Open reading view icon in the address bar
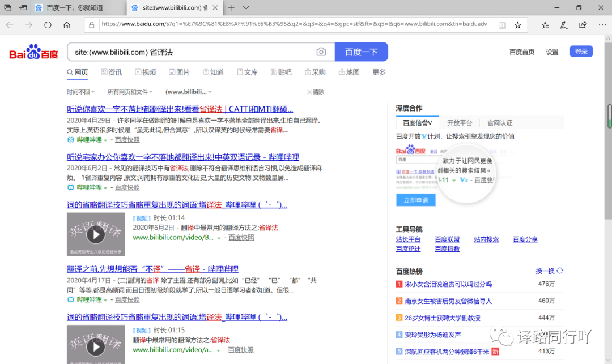 [x=502, y=25]
